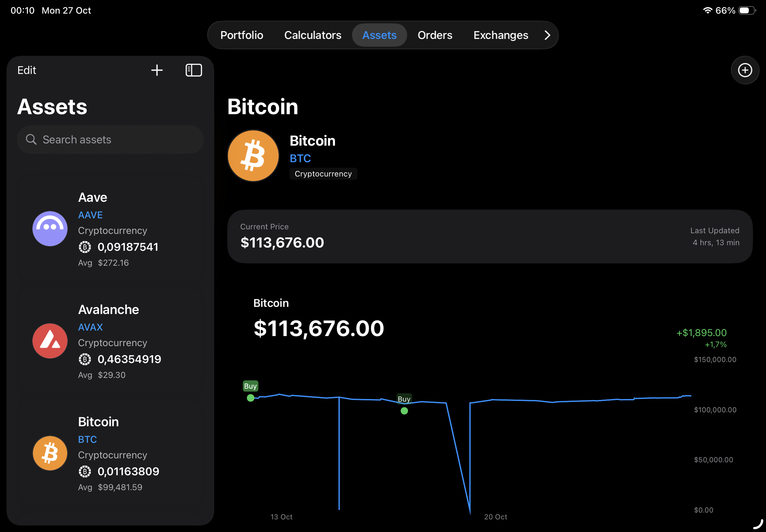Viewport: 766px width, 532px height.
Task: Expand more tabs with the right chevron
Action: pos(547,35)
